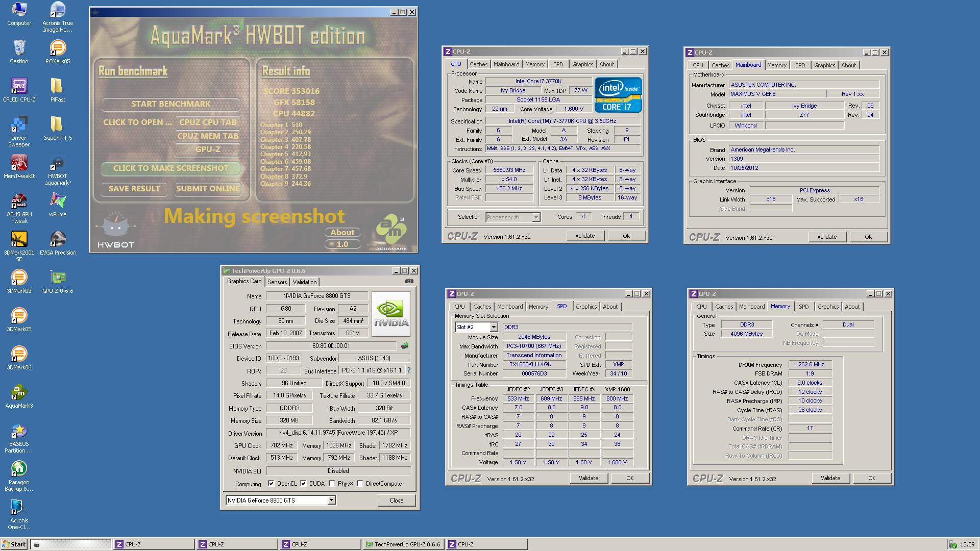Open Acronis One-Click desktop shortcut
This screenshot has width=980, height=551.
click(x=19, y=514)
